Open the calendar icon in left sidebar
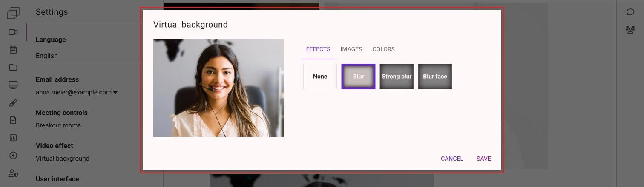Image resolution: width=644 pixels, height=187 pixels. (13, 50)
